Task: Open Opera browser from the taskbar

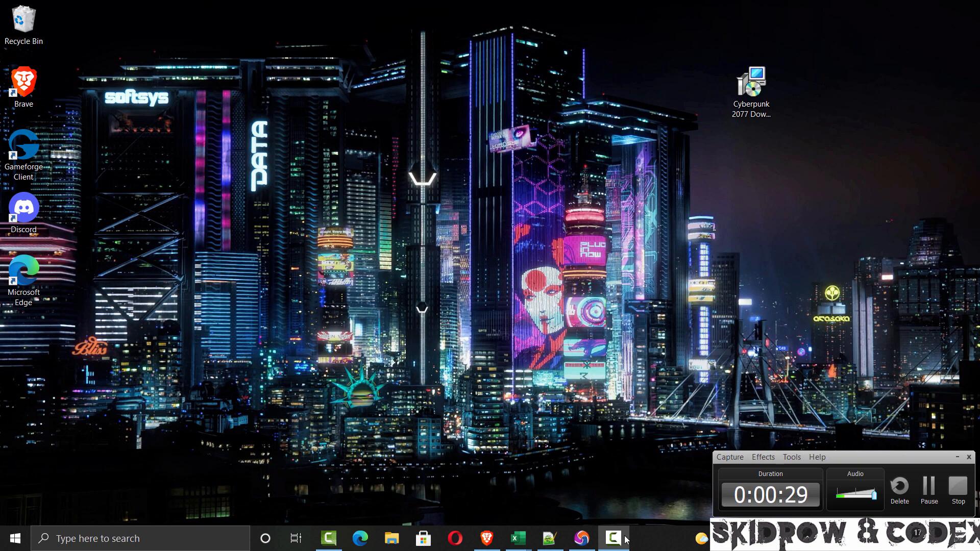Action: pos(455,538)
